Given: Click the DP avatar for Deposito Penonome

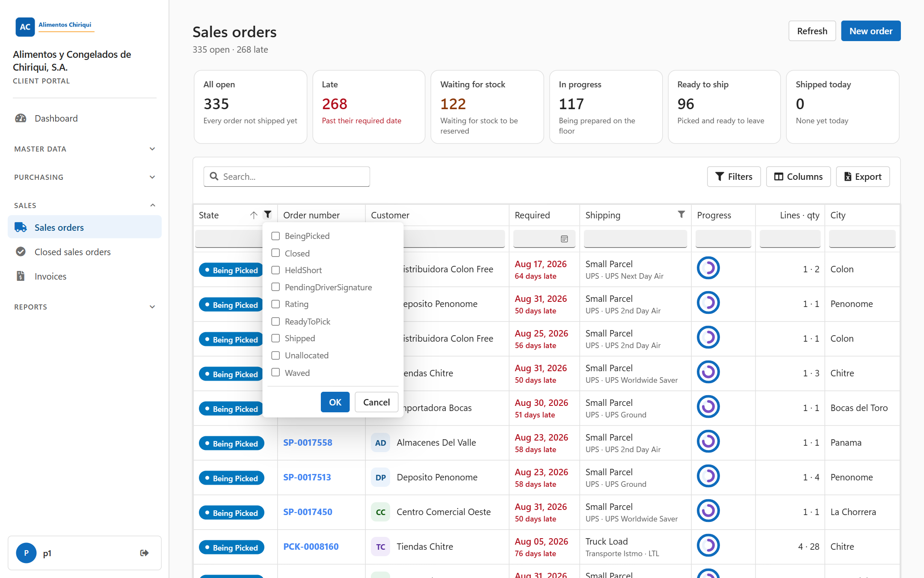Looking at the screenshot, I should (x=380, y=477).
